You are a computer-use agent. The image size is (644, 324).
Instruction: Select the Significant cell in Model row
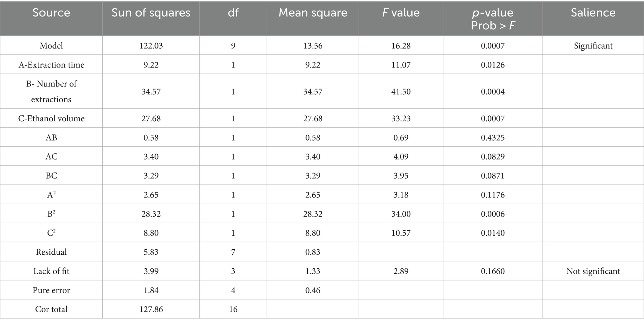pyautogui.click(x=593, y=46)
